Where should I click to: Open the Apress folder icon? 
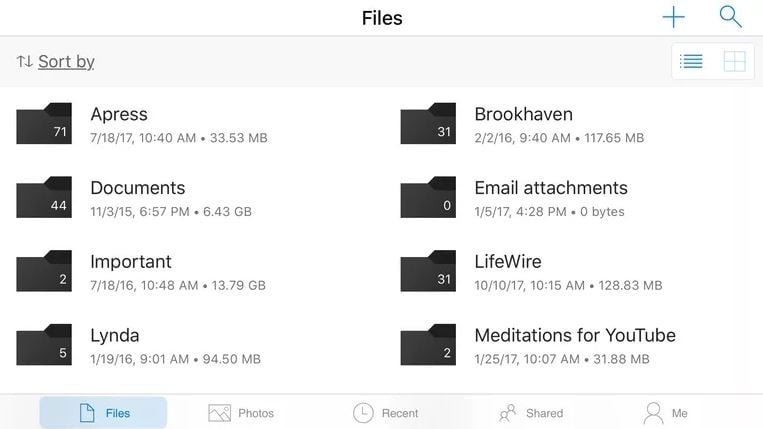coord(44,124)
